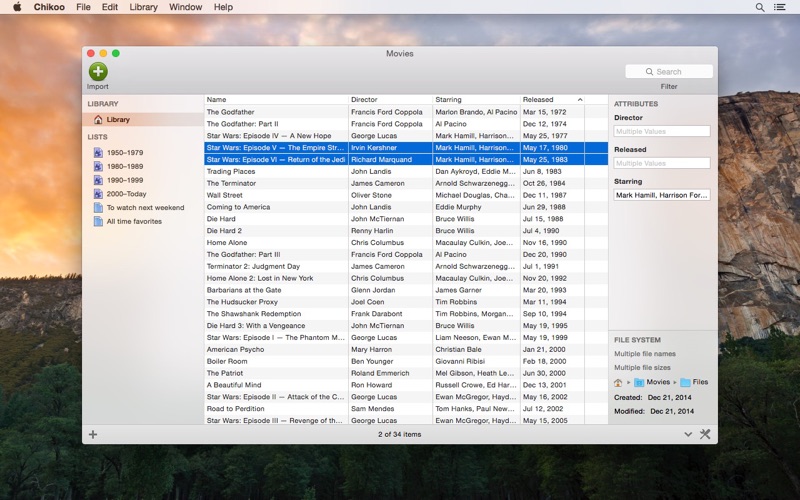This screenshot has height=500, width=800.
Task: Open the Help menu
Action: tap(223, 7)
